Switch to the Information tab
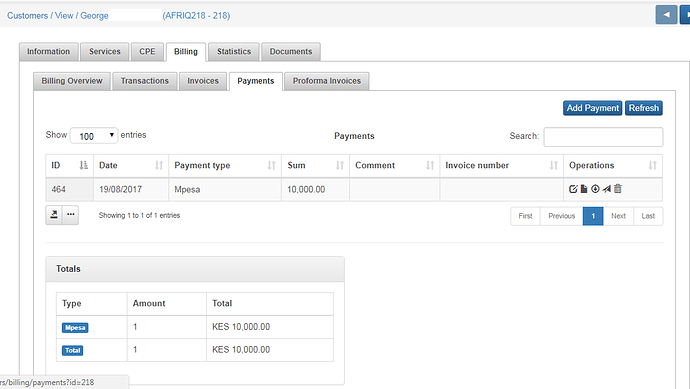690x389 pixels. click(x=48, y=51)
